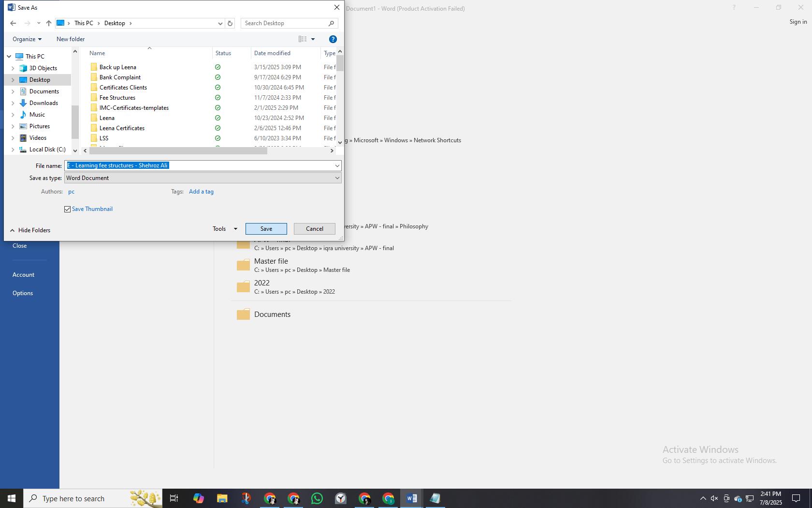Click Desktop in the address bar
Screen dimensions: 812x508
coord(115,23)
